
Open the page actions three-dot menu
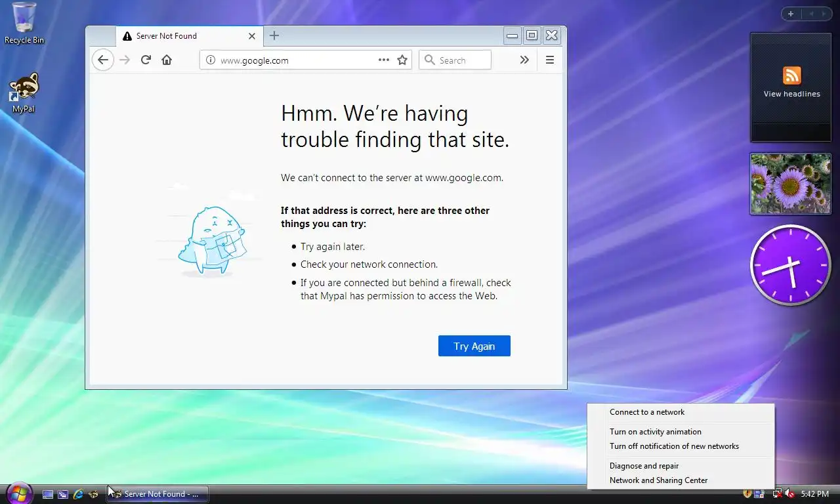click(x=384, y=60)
